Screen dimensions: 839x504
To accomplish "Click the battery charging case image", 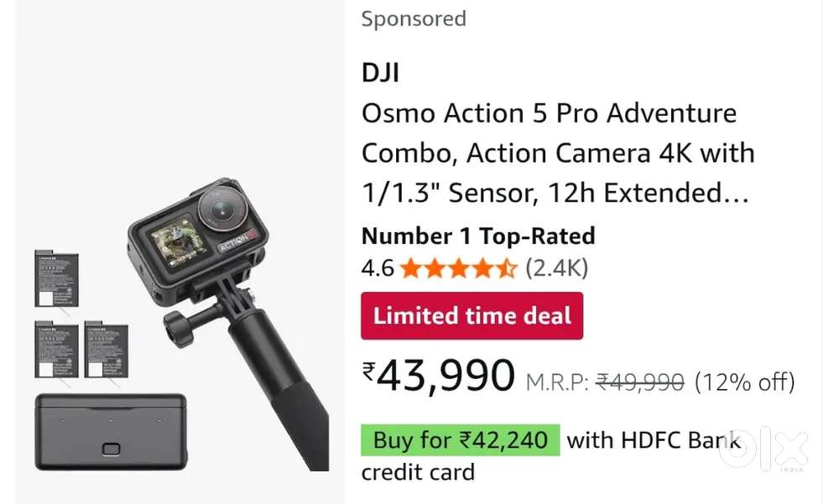I will (110, 431).
